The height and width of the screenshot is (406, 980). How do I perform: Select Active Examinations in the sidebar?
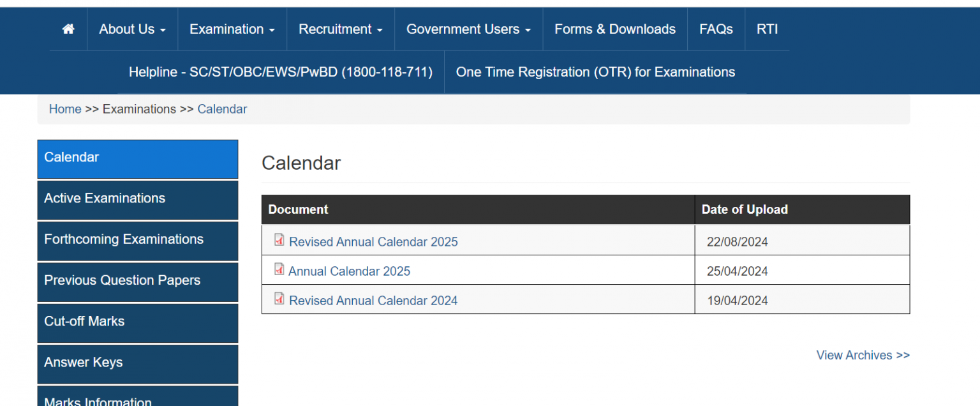tap(104, 198)
